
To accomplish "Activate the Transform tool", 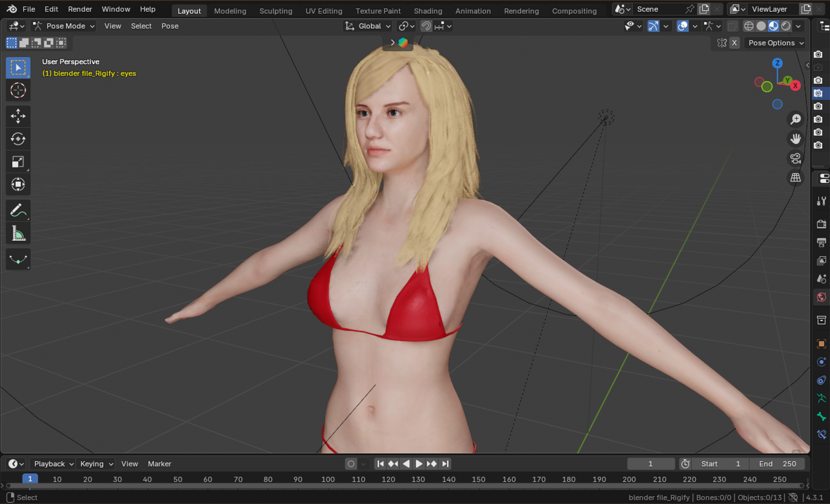I will pyautogui.click(x=18, y=184).
